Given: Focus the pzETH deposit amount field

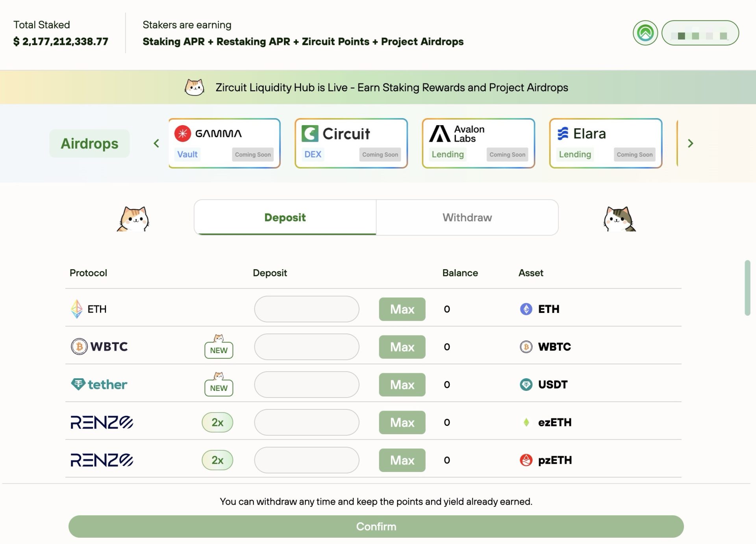Looking at the screenshot, I should [x=307, y=460].
